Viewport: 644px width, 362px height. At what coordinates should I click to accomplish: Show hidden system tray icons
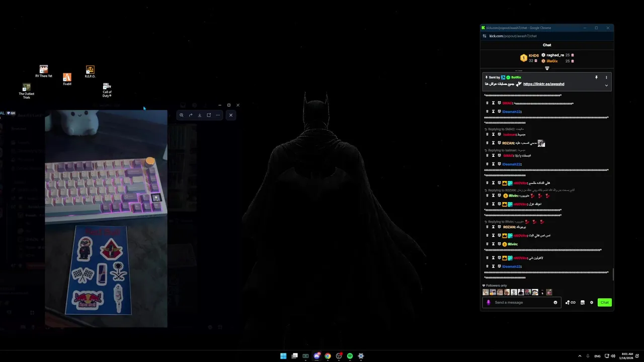580,356
